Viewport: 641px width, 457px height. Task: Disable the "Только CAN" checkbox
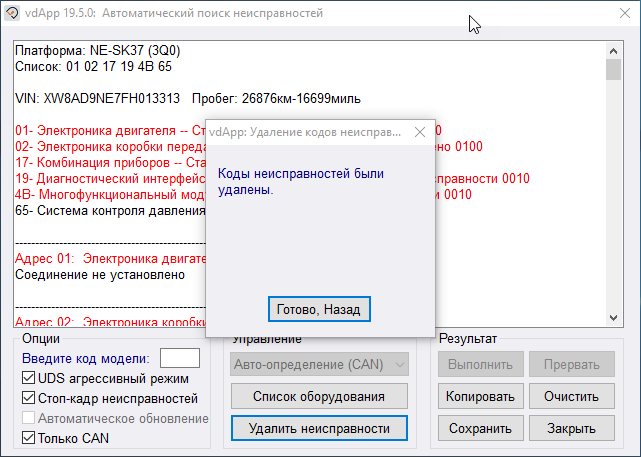29,438
